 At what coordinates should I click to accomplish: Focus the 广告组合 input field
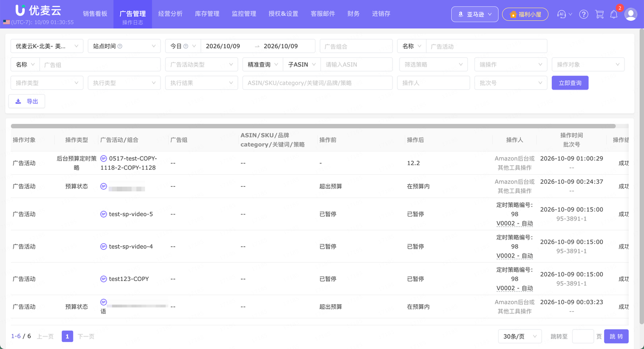[356, 46]
